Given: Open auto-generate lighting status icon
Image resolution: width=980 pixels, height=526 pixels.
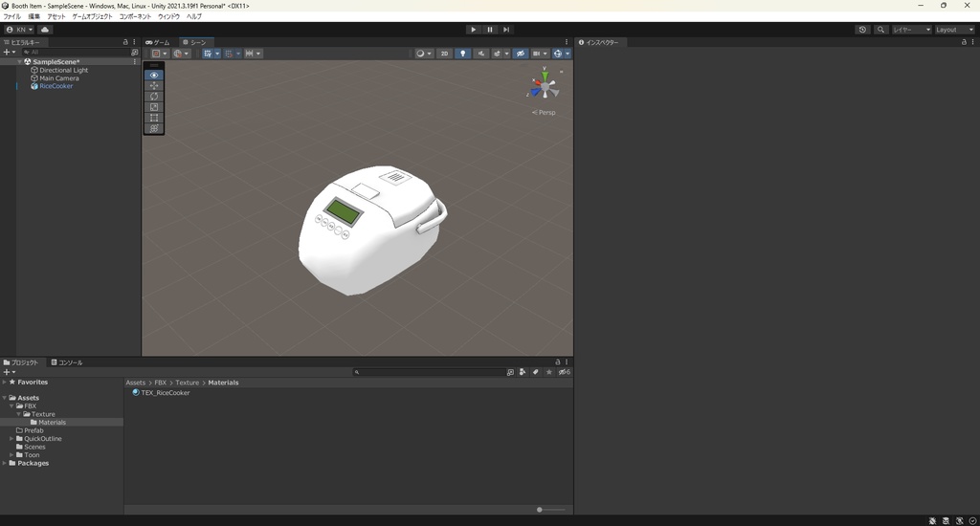Looking at the screenshot, I should click(x=959, y=520).
